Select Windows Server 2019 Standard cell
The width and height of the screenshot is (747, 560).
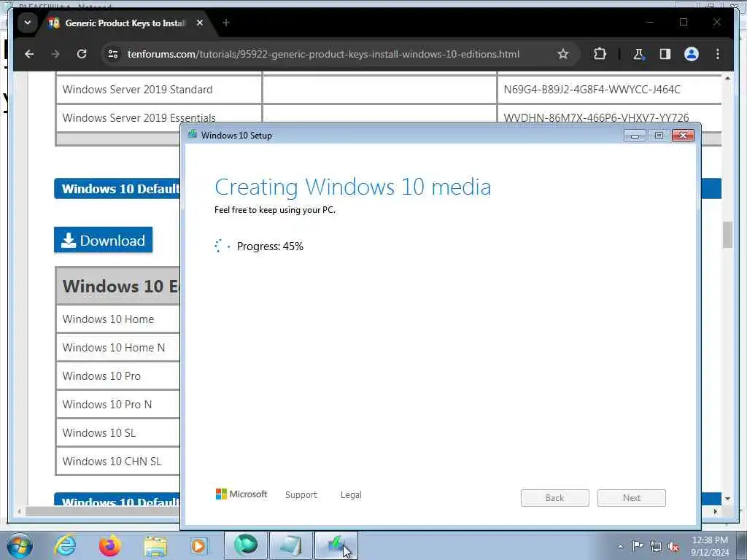pos(159,90)
